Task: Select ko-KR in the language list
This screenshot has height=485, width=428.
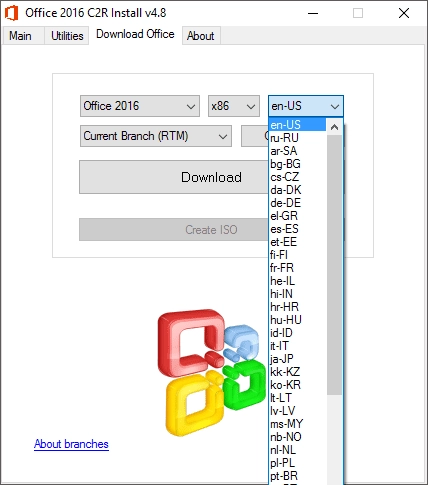Action: [297, 385]
